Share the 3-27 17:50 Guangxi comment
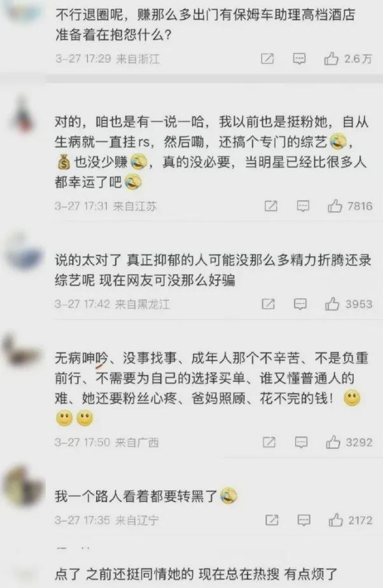The height and width of the screenshot is (588, 383). pos(269,442)
